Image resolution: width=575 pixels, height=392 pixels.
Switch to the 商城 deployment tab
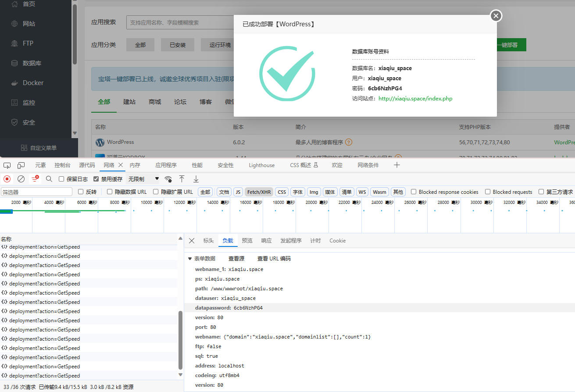point(155,102)
